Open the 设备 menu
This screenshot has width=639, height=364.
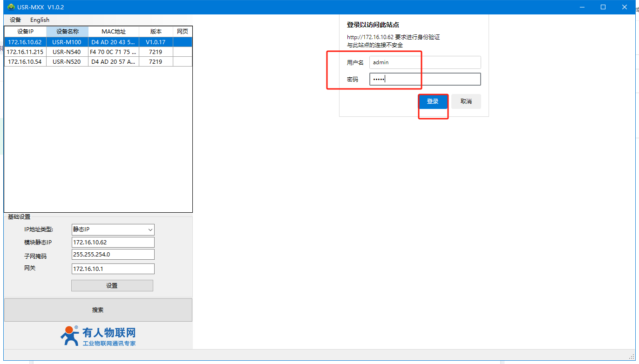(x=15, y=20)
